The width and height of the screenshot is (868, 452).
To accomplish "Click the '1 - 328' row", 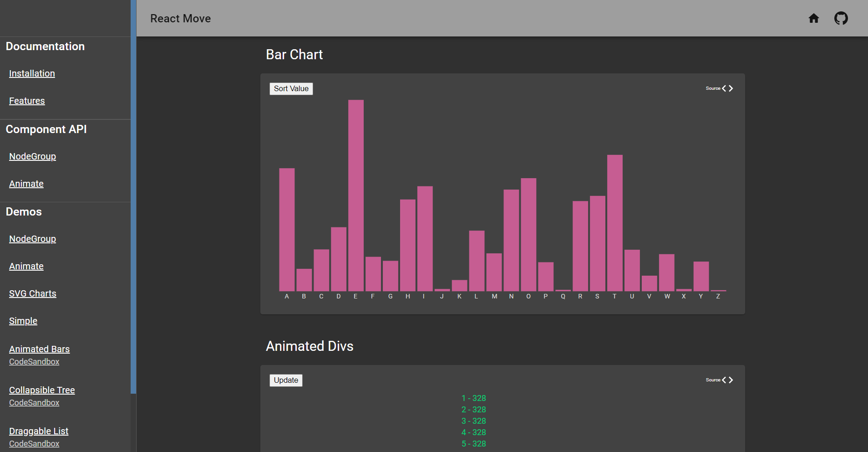I will (x=474, y=398).
